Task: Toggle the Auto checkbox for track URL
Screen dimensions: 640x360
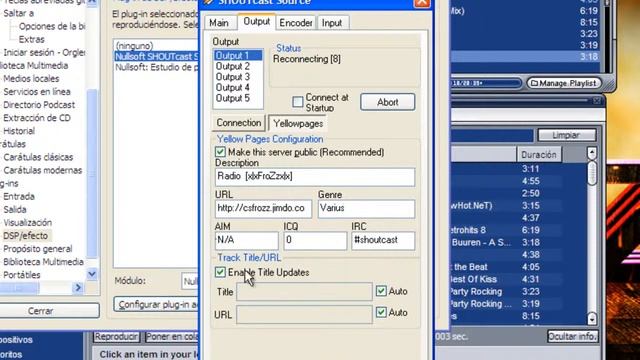Action: point(381,312)
